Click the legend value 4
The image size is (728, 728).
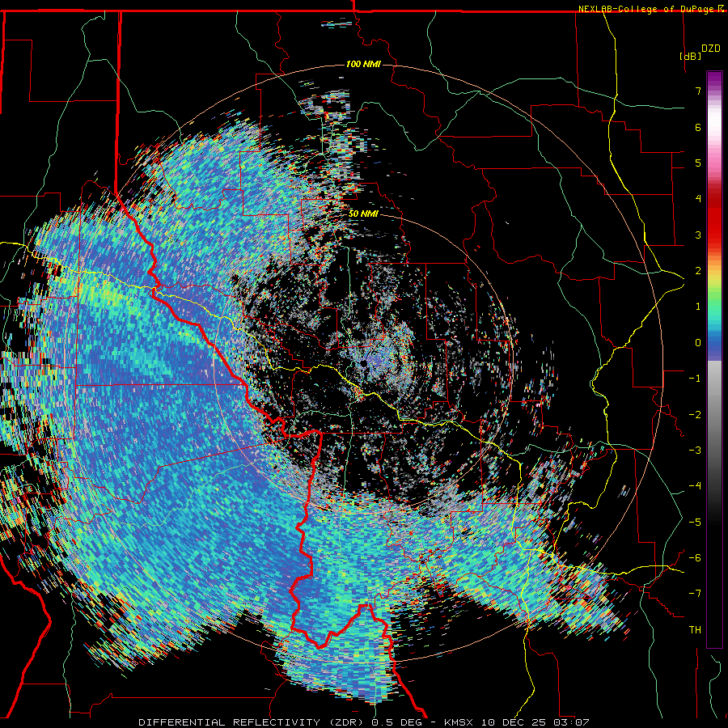click(698, 199)
